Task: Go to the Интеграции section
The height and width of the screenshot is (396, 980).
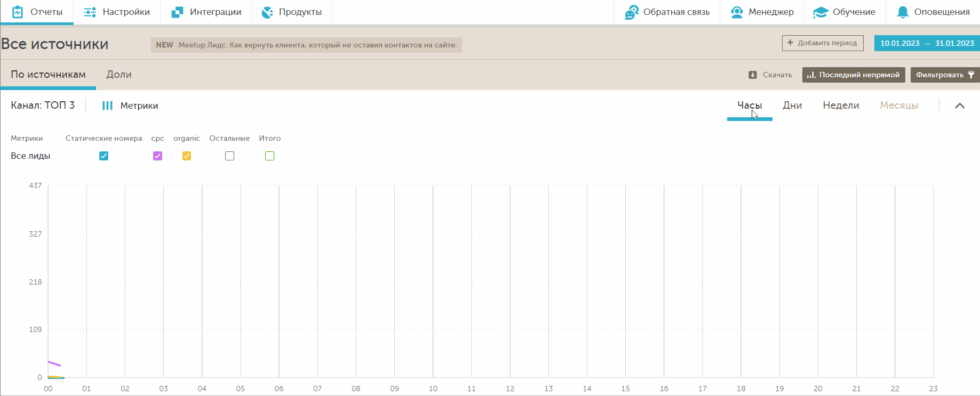Action: click(x=206, y=12)
